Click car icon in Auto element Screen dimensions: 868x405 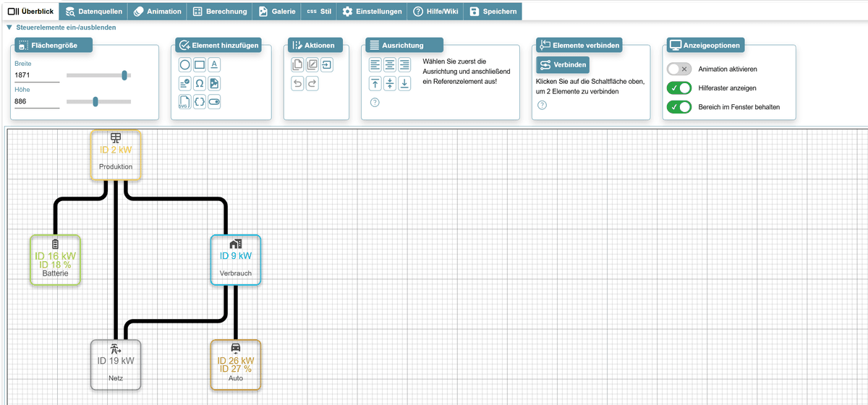pos(236,349)
